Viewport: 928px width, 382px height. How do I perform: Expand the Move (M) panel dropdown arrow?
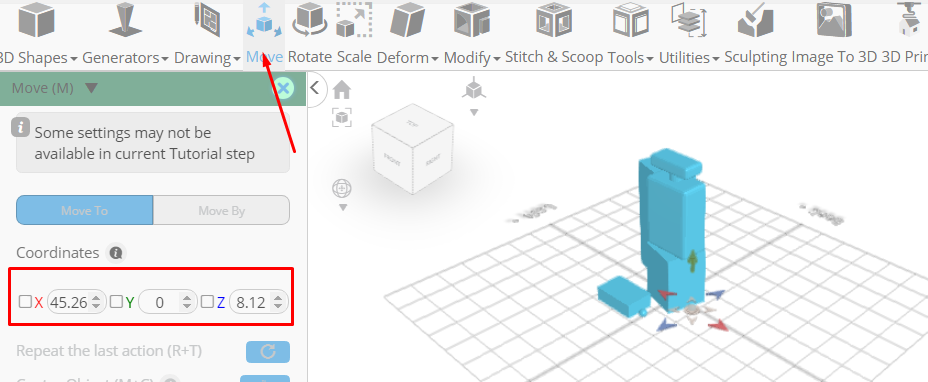coord(91,88)
